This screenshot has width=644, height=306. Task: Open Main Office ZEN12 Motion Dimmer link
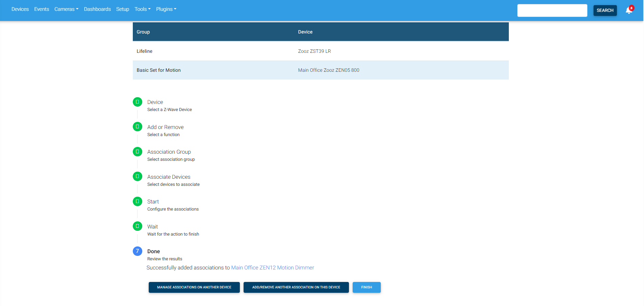coord(272,268)
